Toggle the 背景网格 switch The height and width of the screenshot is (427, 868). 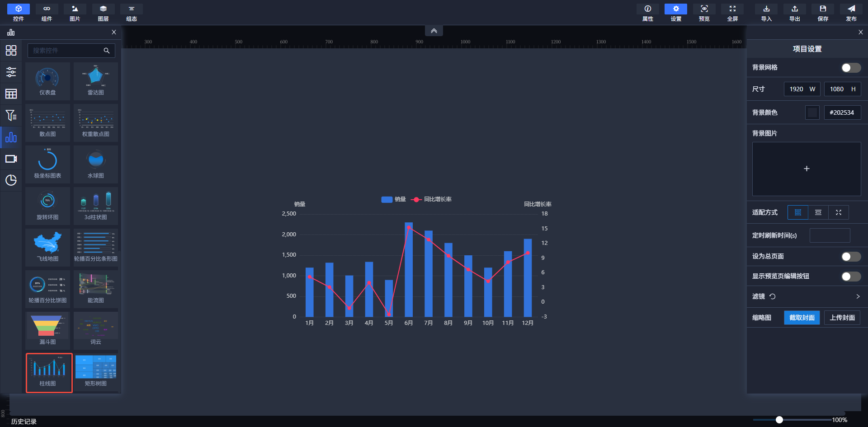851,68
